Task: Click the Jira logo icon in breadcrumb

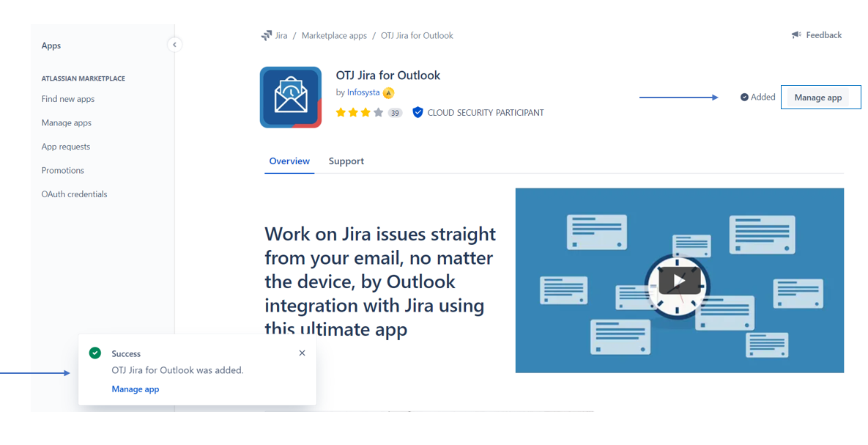Action: [x=267, y=35]
